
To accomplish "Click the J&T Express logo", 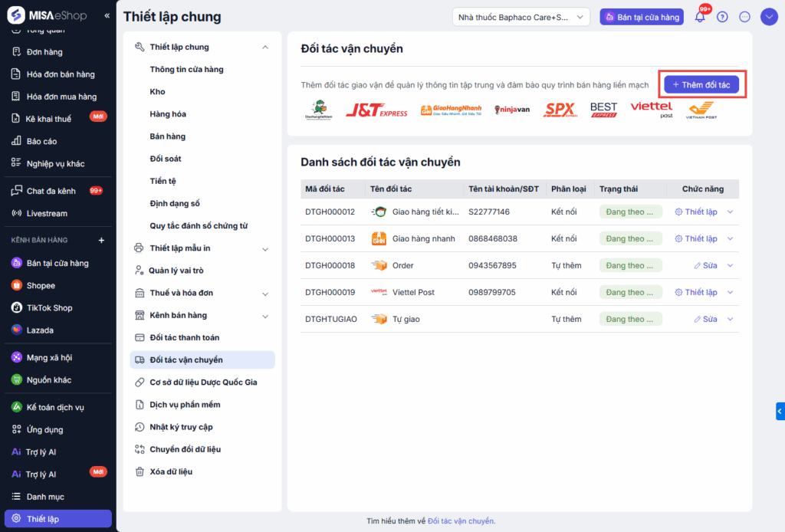I will (x=376, y=110).
